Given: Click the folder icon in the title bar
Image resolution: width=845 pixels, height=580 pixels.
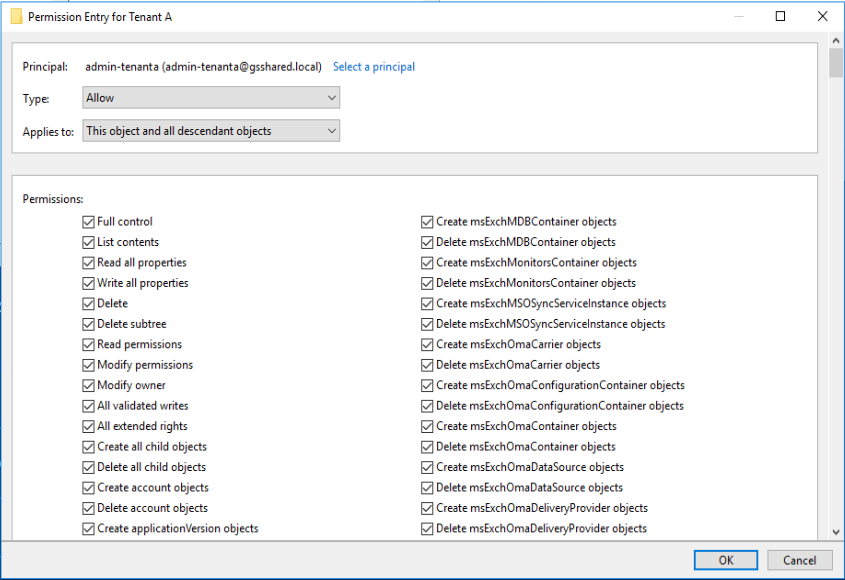Looking at the screenshot, I should pos(16,17).
